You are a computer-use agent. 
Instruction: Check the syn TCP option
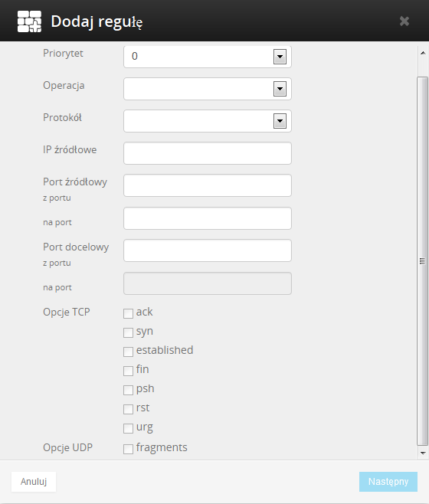coord(128,332)
